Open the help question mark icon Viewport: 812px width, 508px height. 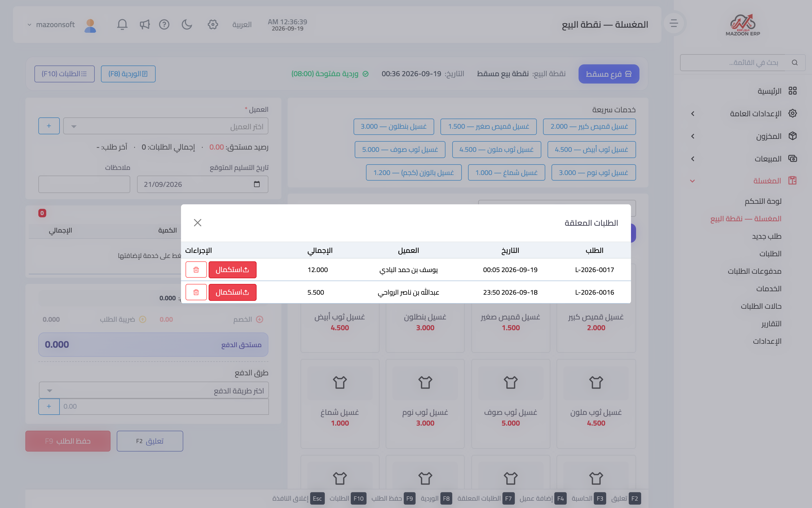pyautogui.click(x=164, y=25)
